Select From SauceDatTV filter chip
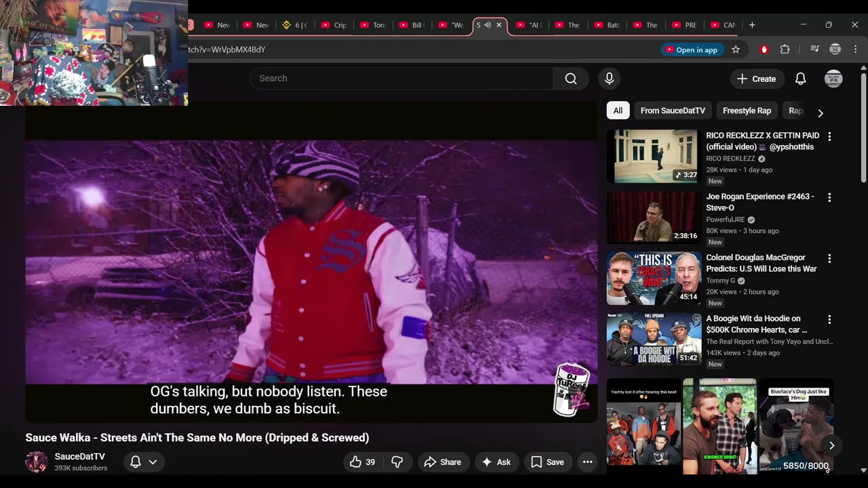Image resolution: width=868 pixels, height=488 pixels. pos(673,110)
